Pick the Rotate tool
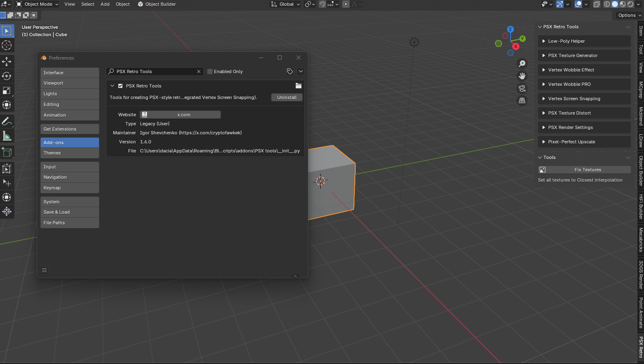 pyautogui.click(x=7, y=76)
